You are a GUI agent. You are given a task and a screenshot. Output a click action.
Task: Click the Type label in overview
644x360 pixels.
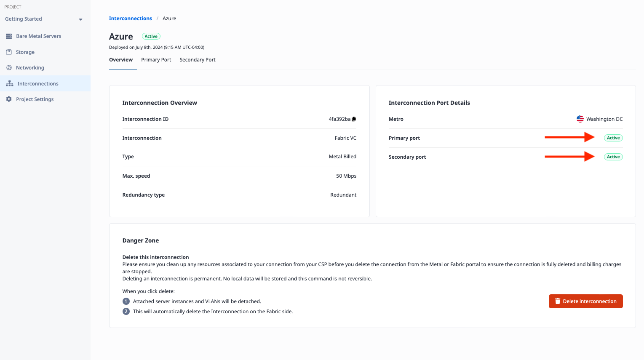pos(128,157)
